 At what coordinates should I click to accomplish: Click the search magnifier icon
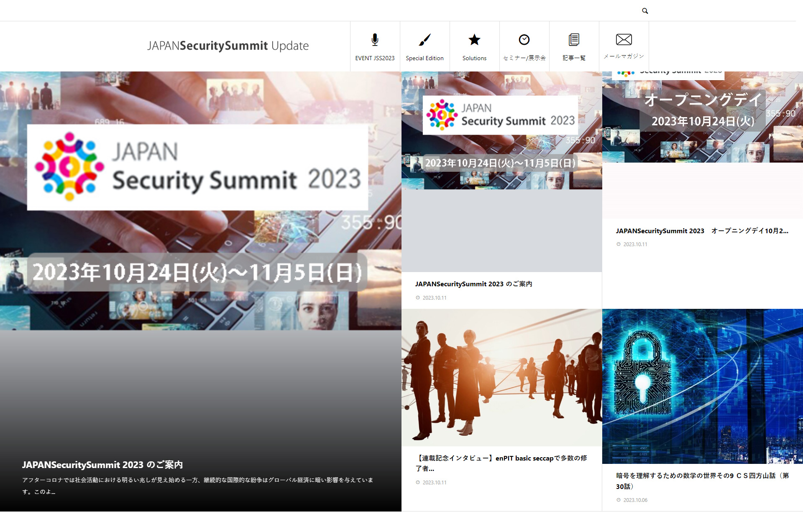[644, 10]
